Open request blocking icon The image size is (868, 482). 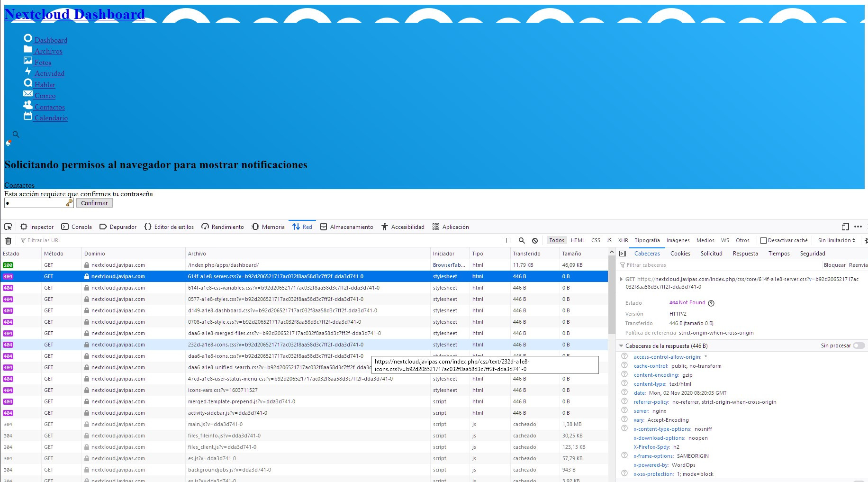click(x=535, y=241)
